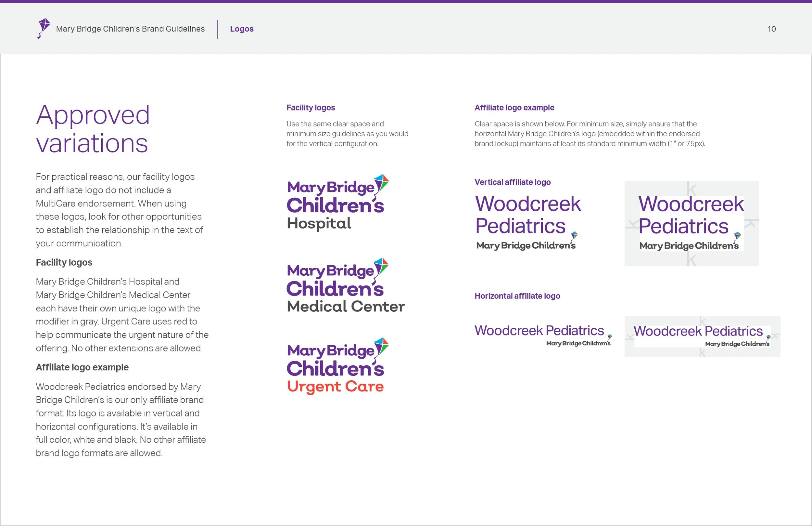Click the 'Vertical affiliate logo' label
812x526 pixels.
(513, 182)
